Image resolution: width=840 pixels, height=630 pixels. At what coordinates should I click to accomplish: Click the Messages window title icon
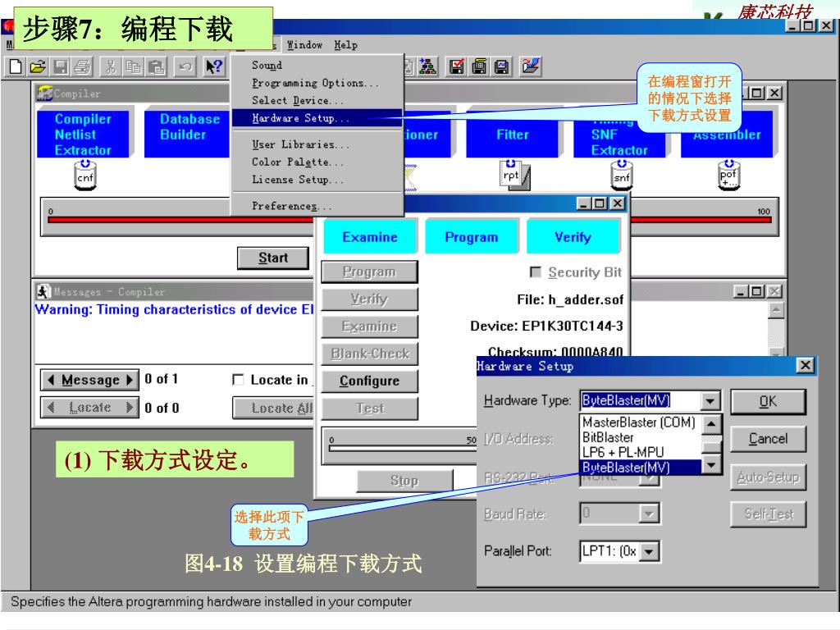43,291
